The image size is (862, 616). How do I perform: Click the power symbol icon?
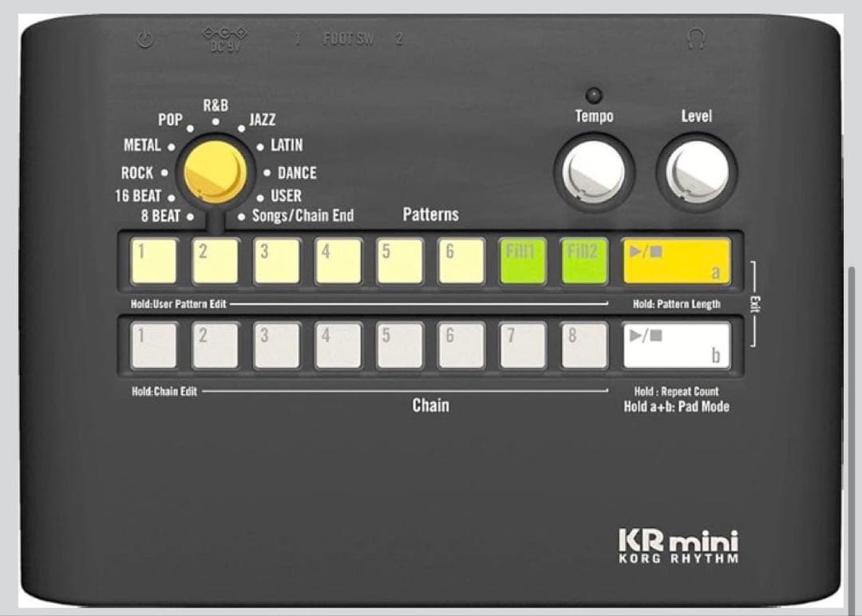[145, 40]
